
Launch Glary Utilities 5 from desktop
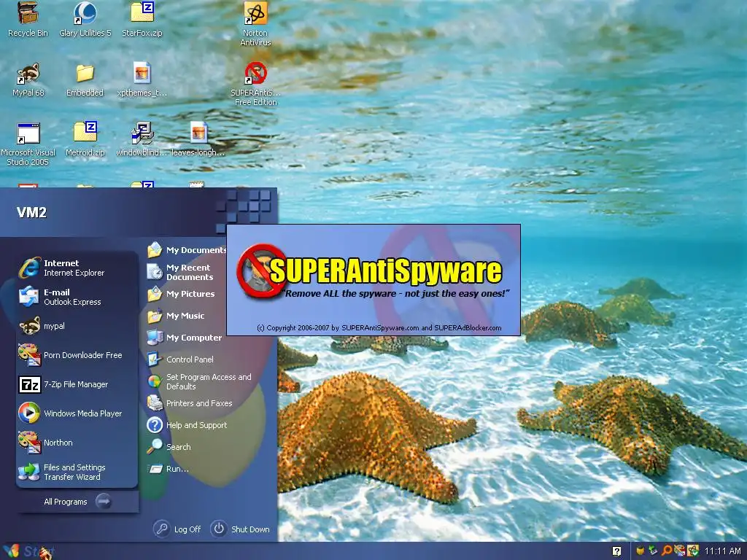click(x=85, y=20)
